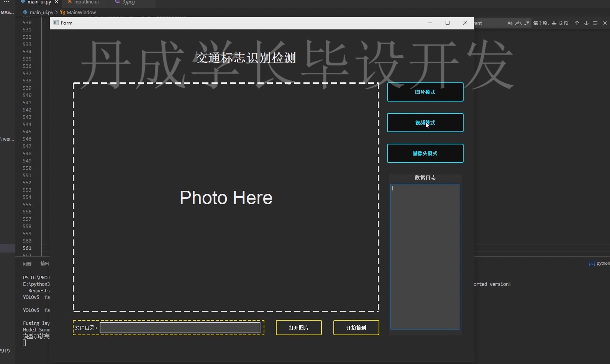Click line number 545 in the editor gutter

coord(27,132)
